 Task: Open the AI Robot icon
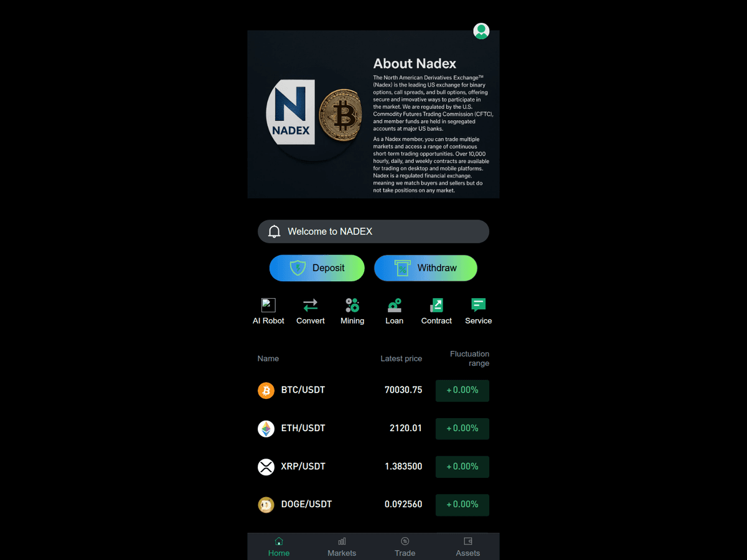click(x=268, y=305)
